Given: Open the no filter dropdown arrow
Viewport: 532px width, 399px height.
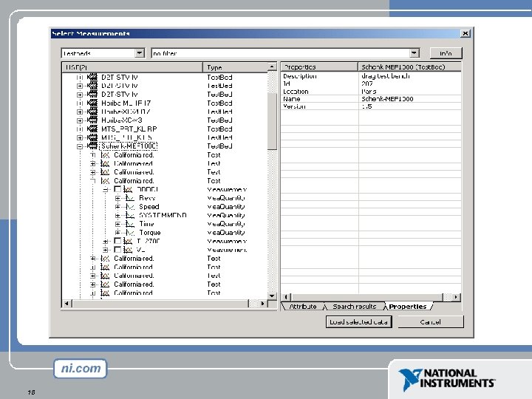Looking at the screenshot, I should [x=414, y=53].
